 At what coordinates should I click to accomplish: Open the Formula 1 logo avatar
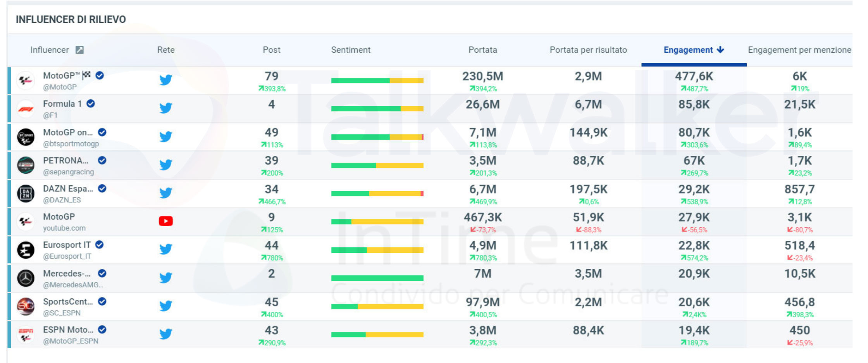26,109
